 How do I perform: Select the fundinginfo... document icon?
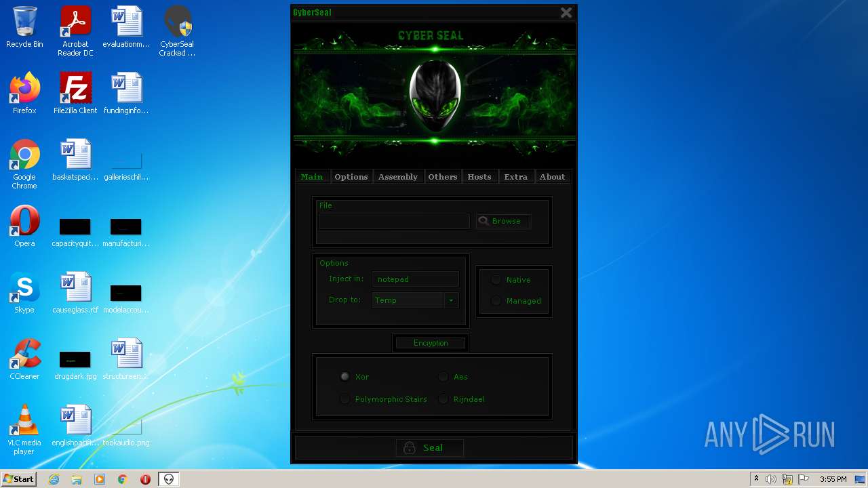pyautogui.click(x=126, y=94)
